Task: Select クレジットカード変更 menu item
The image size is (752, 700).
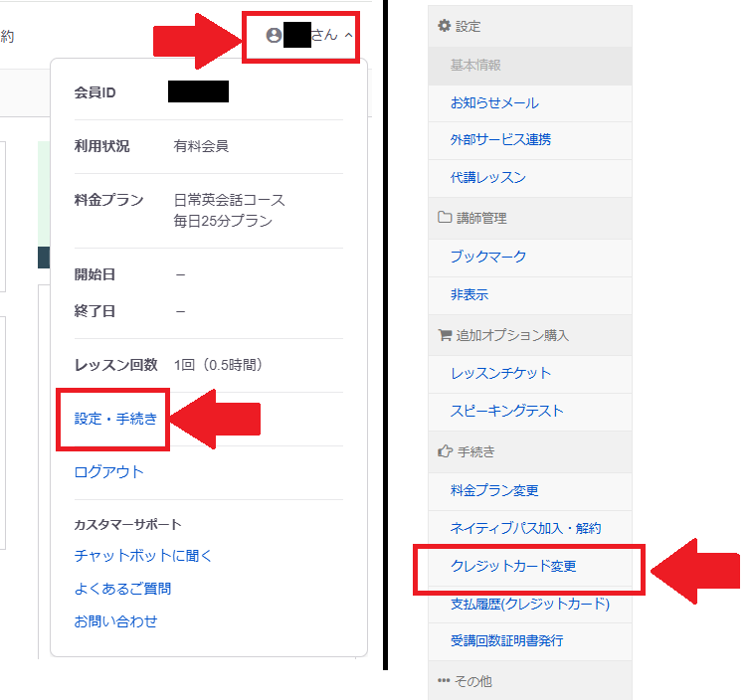Action: click(x=513, y=567)
